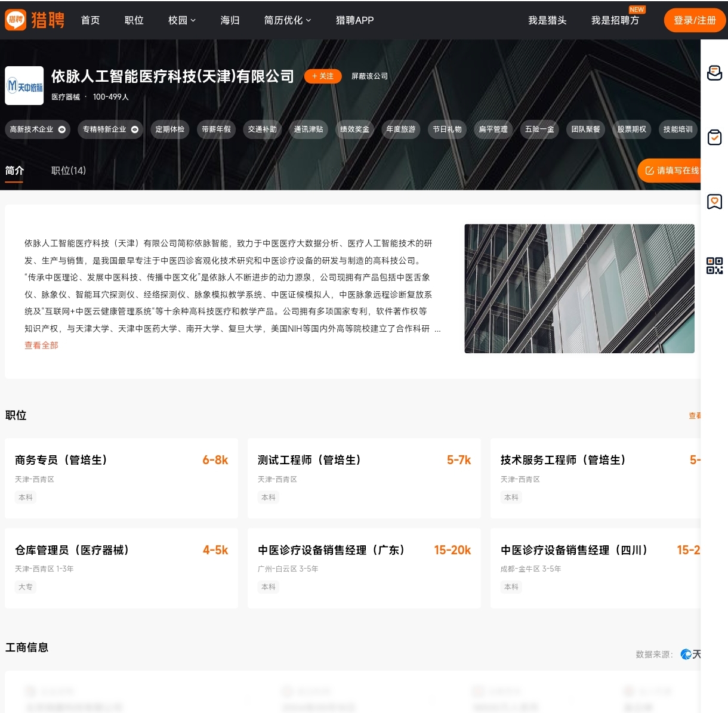
Task: Click the 绩效奖金 benefit tag
Action: coord(354,129)
